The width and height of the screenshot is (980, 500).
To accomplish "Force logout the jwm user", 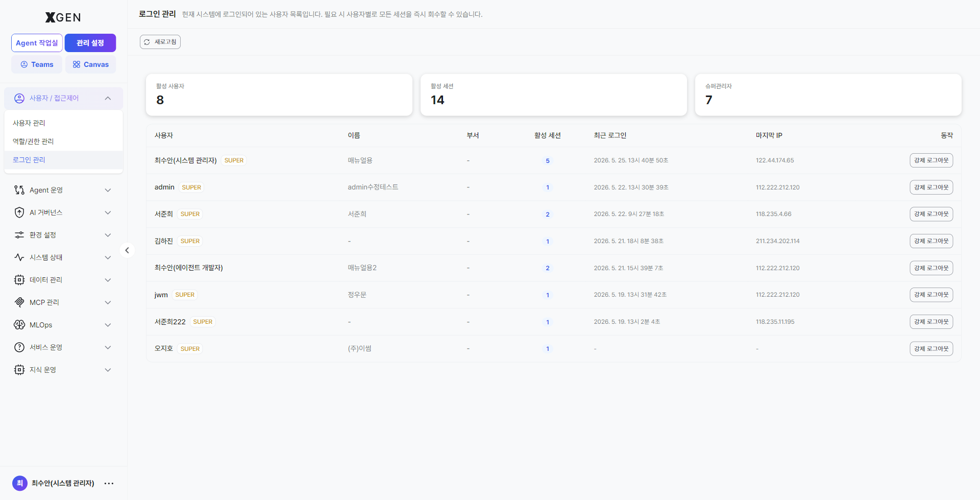I will (x=931, y=295).
